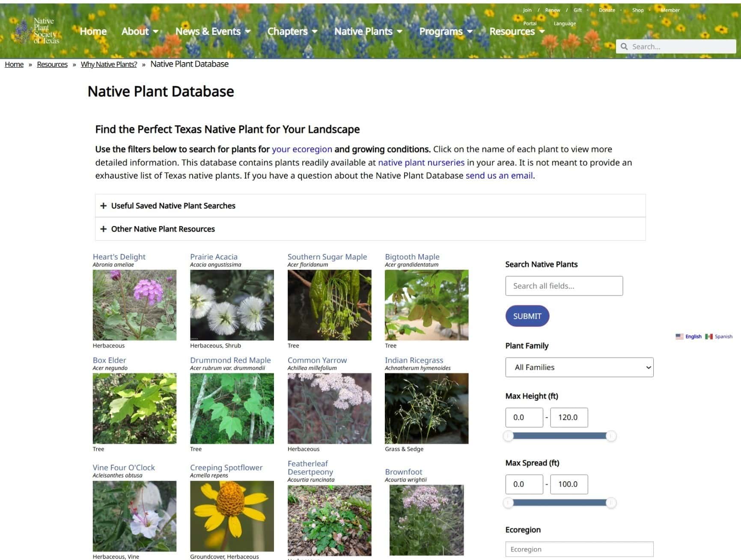
Task: Click the Box Elder leaf photo
Action: [x=134, y=408]
